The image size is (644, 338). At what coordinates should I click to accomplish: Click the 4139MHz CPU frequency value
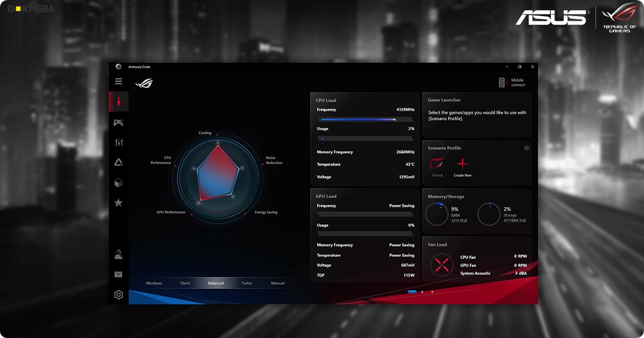click(x=405, y=110)
